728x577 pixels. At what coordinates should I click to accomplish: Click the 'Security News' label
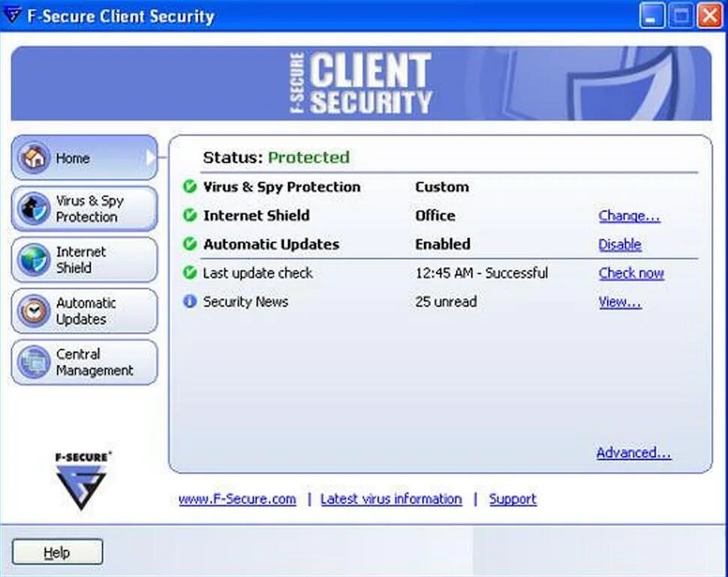coord(245,302)
